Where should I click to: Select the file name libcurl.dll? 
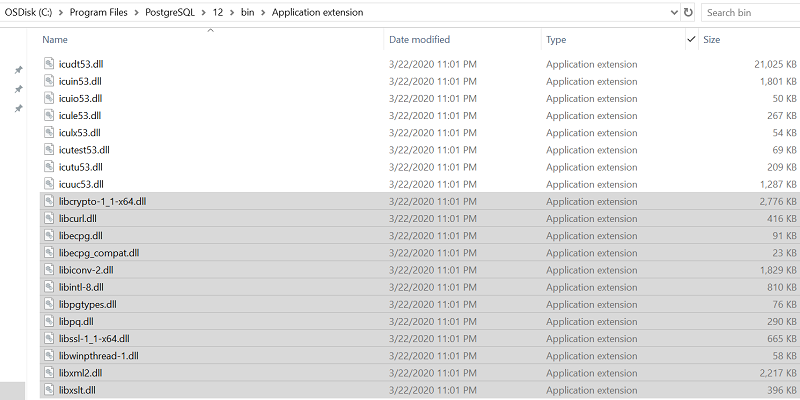[78, 219]
